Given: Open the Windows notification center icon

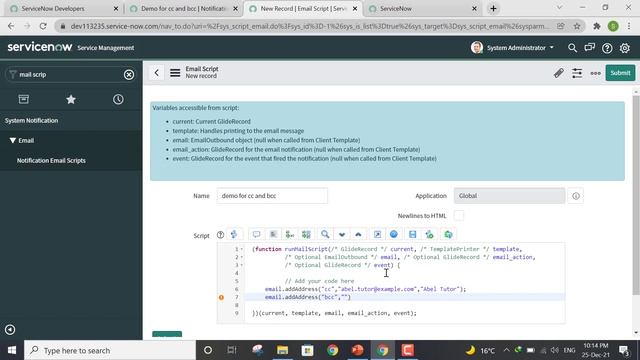Looking at the screenshot, I should click(624, 350).
